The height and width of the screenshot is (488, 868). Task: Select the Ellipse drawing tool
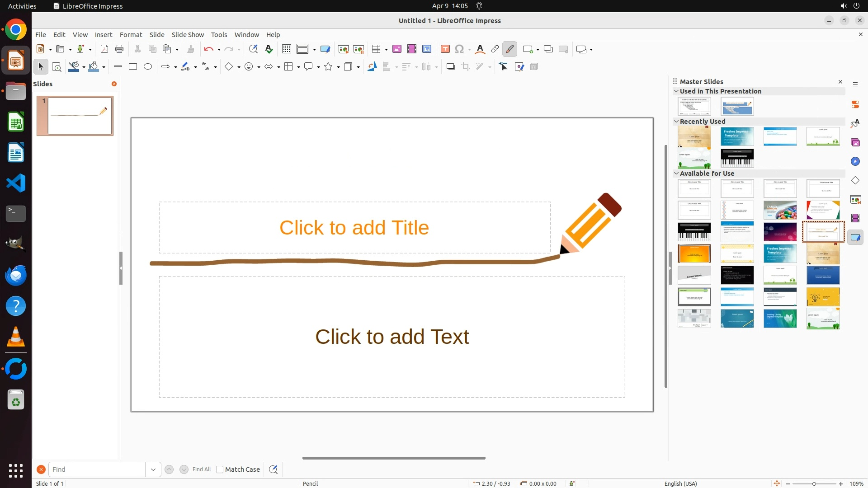[148, 67]
